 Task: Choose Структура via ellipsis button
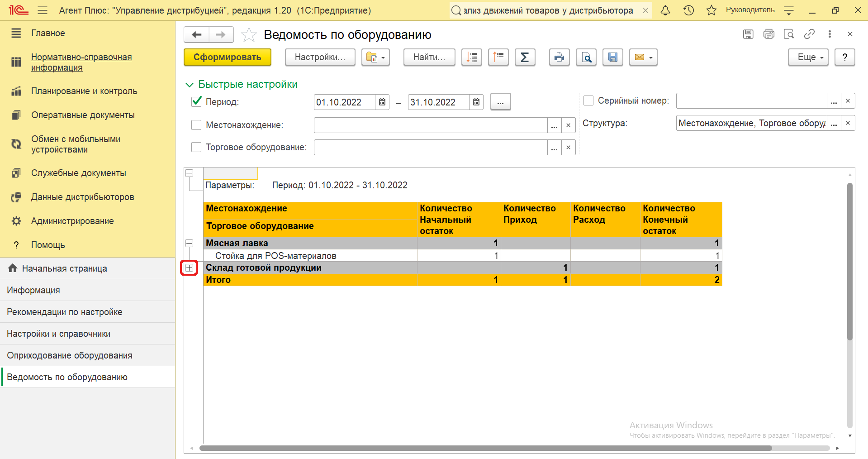[x=834, y=123]
